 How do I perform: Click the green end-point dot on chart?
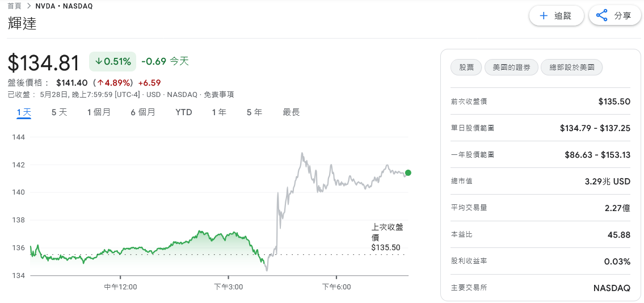point(408,172)
